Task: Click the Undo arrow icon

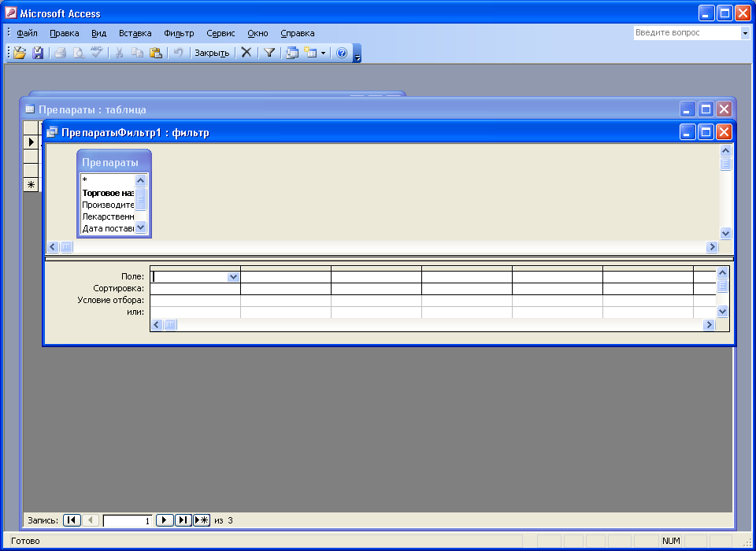Action: 179,53
